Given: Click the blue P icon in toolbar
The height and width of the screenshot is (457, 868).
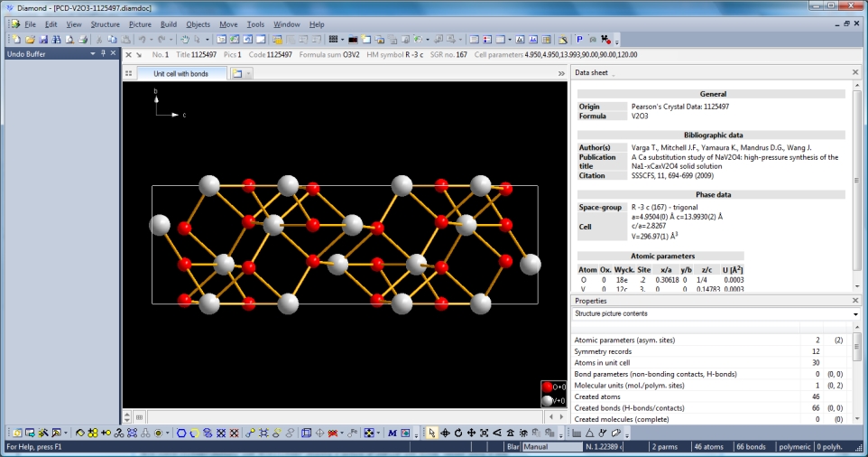Looking at the screenshot, I should click(x=579, y=40).
